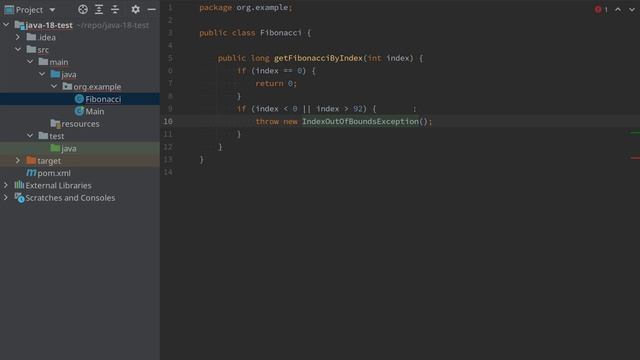Expand the target folder
The image size is (640, 360).
coord(18,160)
